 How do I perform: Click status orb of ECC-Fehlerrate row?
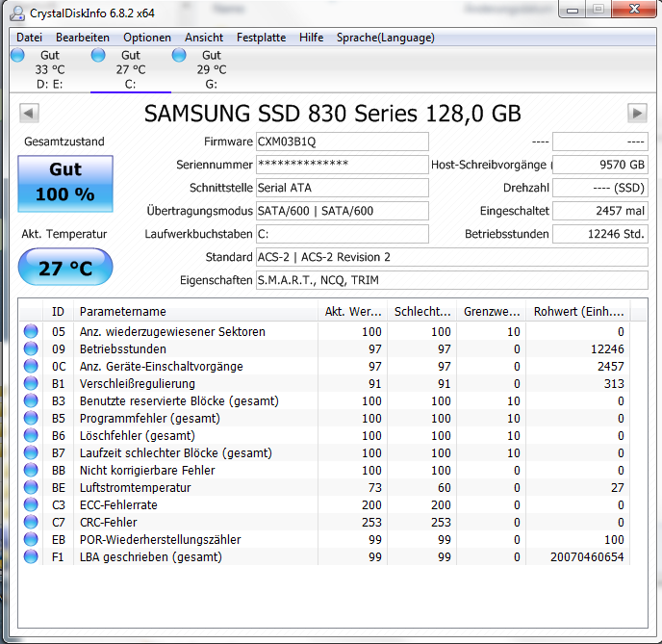[x=31, y=504]
